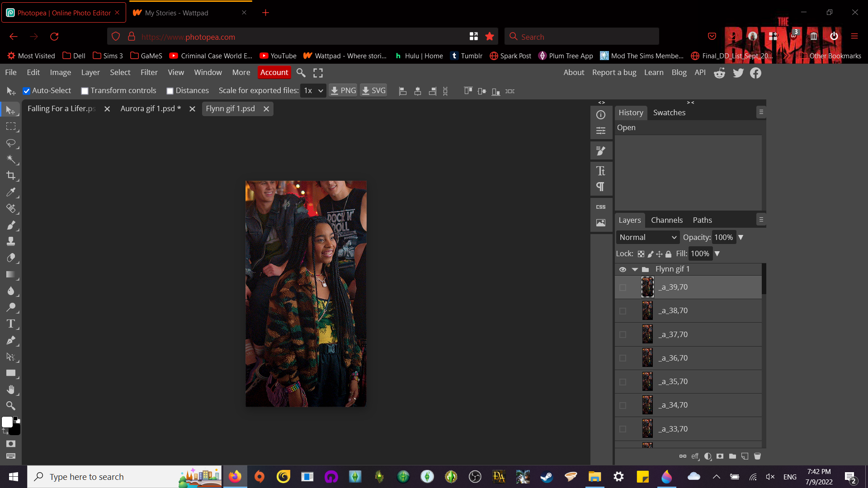Open the Brush panel icon
The image size is (868, 488).
click(601, 150)
